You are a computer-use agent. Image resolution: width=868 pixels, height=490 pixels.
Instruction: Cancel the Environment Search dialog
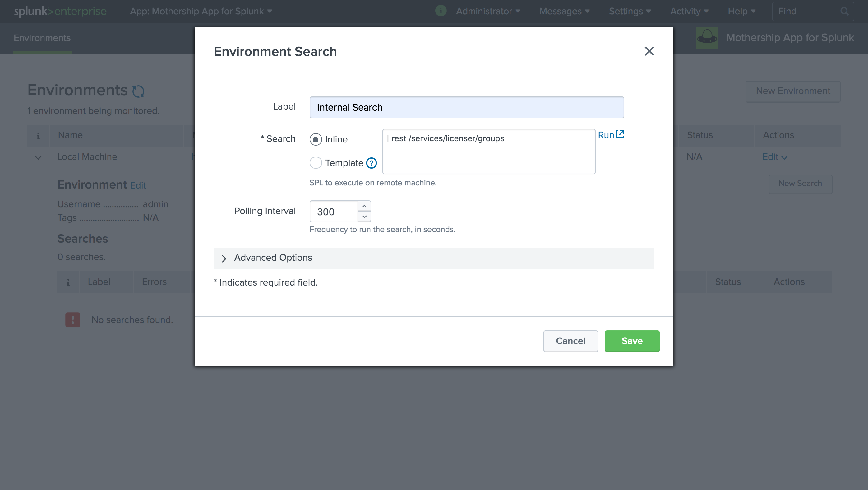tap(570, 341)
